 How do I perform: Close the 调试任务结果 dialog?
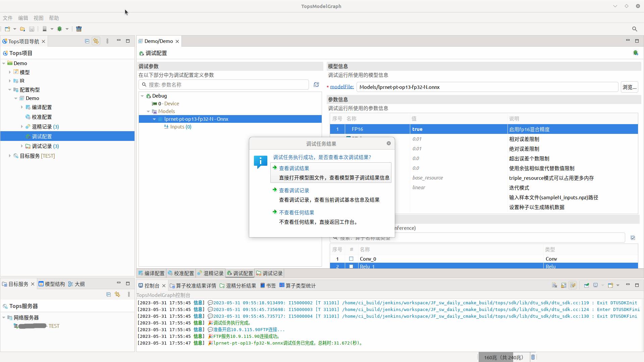click(x=389, y=143)
